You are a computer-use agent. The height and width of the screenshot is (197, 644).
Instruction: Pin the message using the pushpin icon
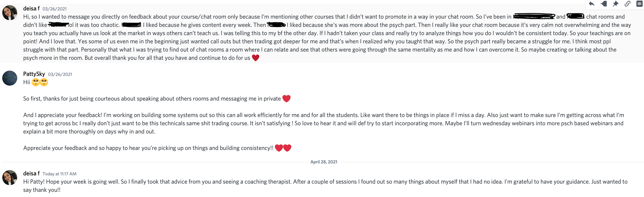[x=615, y=4]
